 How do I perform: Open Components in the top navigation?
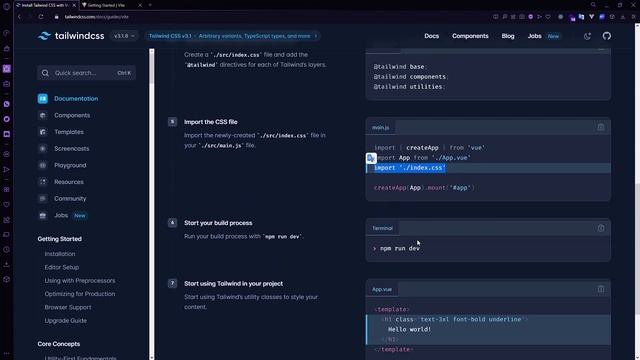pos(470,36)
